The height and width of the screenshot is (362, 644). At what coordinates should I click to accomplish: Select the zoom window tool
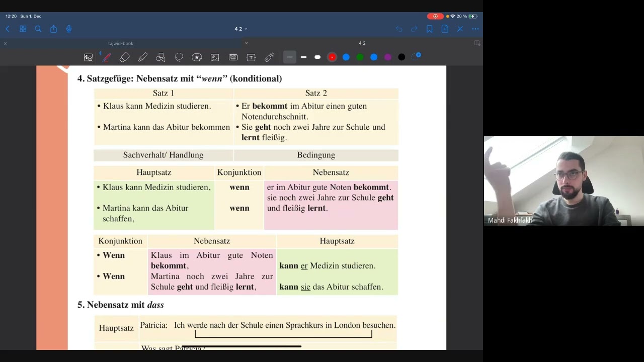pos(89,57)
